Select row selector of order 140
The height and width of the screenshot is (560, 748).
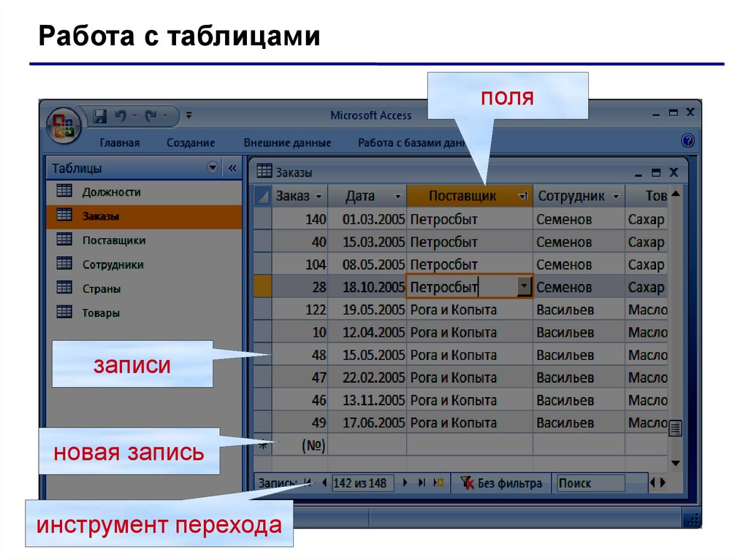click(x=262, y=219)
